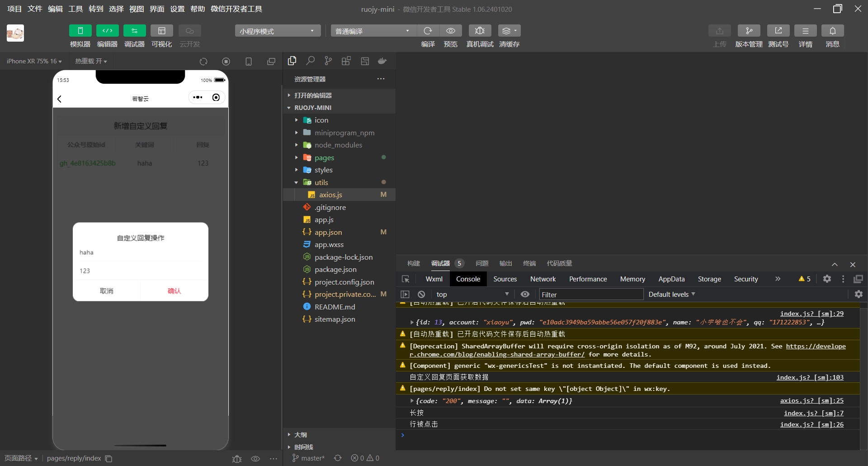The width and height of the screenshot is (868, 466).
Task: Click the compile refresh icon
Action: point(428,31)
